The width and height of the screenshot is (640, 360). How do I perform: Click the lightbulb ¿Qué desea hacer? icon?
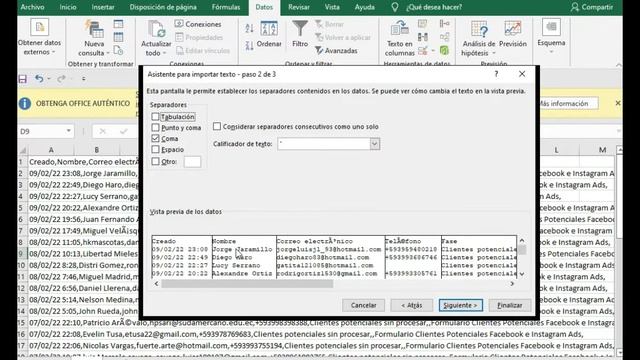(395, 7)
